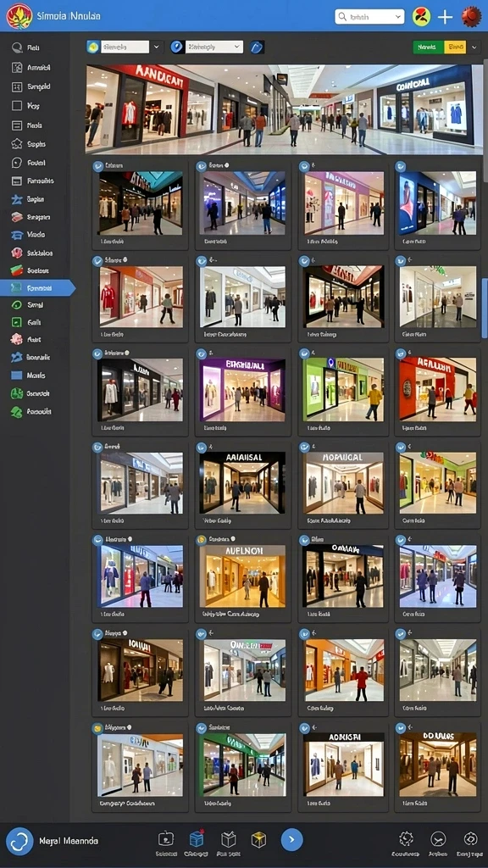Viewport: 488px width, 868px height.
Task: Toggle the yellow checkmark on the AUELNON card
Action: click(202, 539)
